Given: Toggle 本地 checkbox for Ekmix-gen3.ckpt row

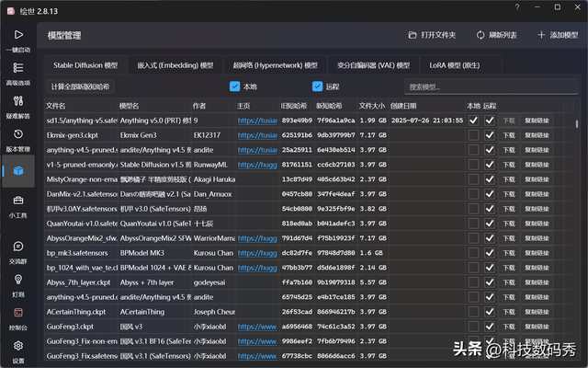Looking at the screenshot, I should click(473, 135).
